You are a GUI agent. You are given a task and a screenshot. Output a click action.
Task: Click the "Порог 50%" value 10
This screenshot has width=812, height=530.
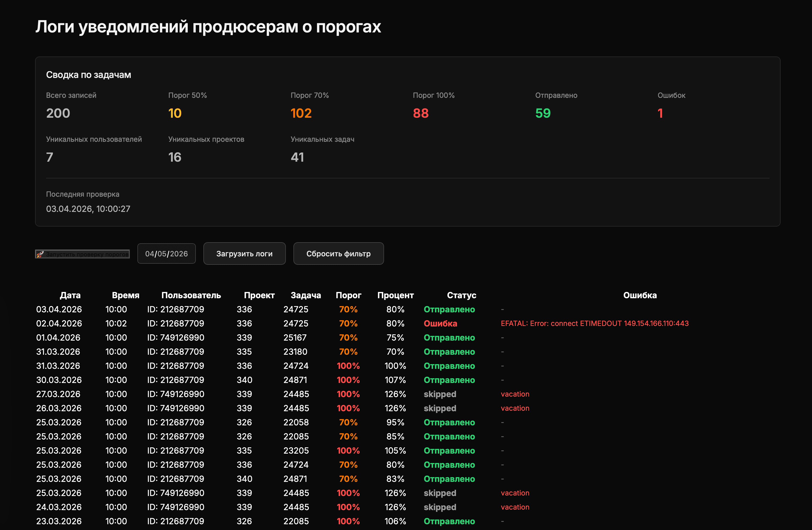pyautogui.click(x=175, y=113)
